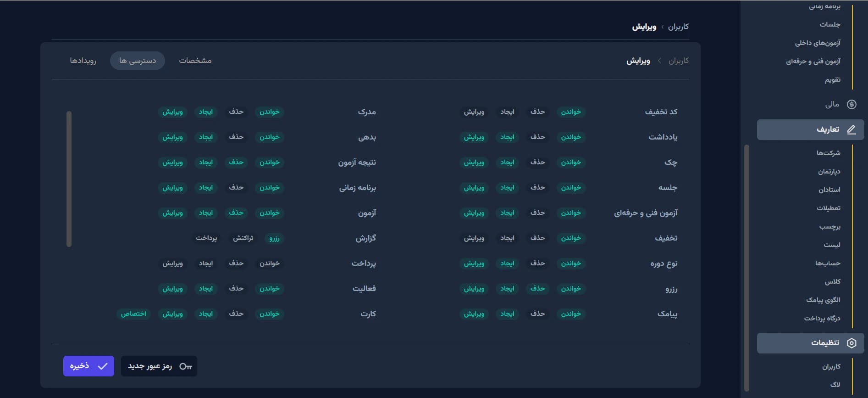Open کاربران under تنظیمات in sidebar

tap(831, 366)
